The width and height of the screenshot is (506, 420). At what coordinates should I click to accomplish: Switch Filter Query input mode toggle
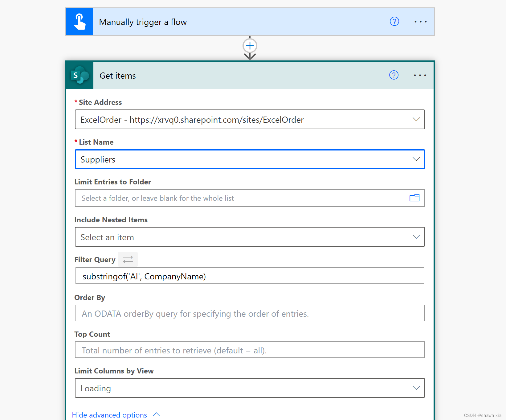click(128, 259)
